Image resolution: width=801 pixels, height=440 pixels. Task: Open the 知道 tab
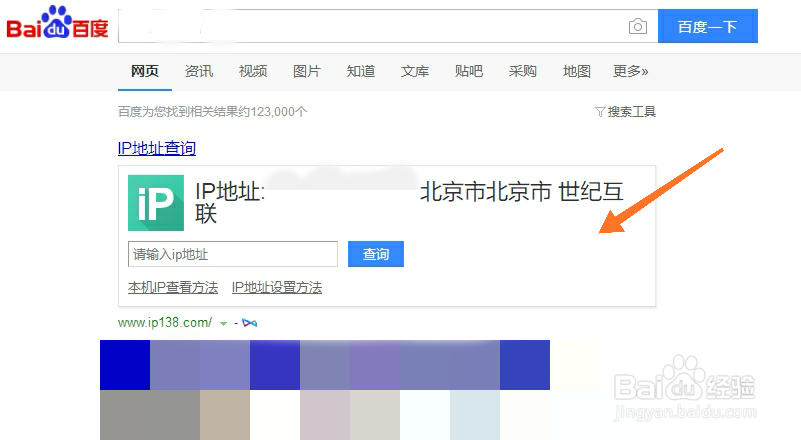coord(361,71)
